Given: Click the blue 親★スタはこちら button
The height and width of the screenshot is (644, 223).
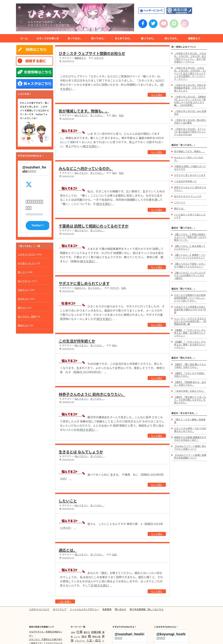Looking at the screenshot, I should pos(34,84).
